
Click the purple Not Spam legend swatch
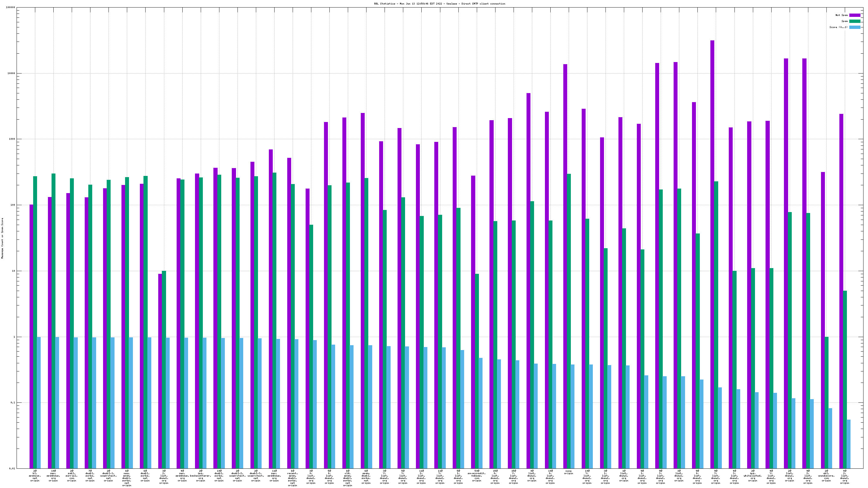854,15
